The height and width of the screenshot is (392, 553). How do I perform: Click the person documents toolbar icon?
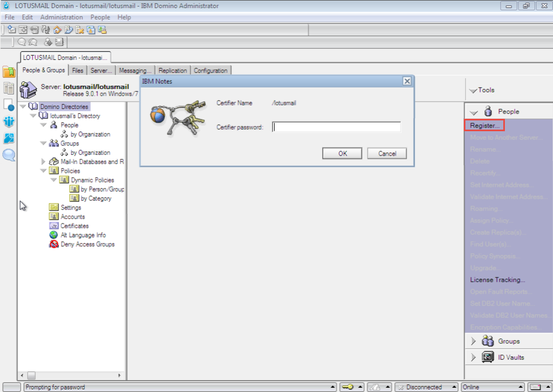[x=91, y=30]
